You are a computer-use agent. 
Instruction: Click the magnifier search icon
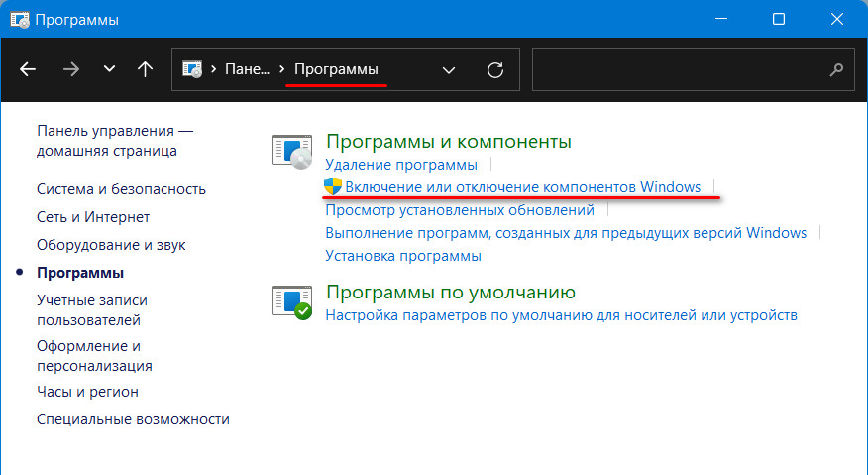pyautogui.click(x=837, y=69)
